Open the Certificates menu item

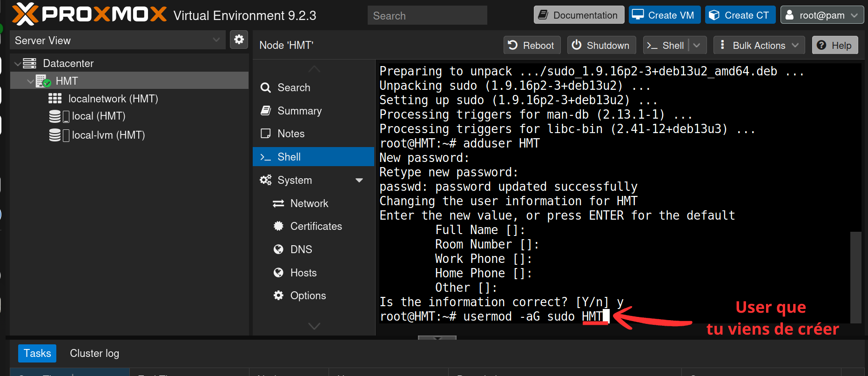coord(313,226)
